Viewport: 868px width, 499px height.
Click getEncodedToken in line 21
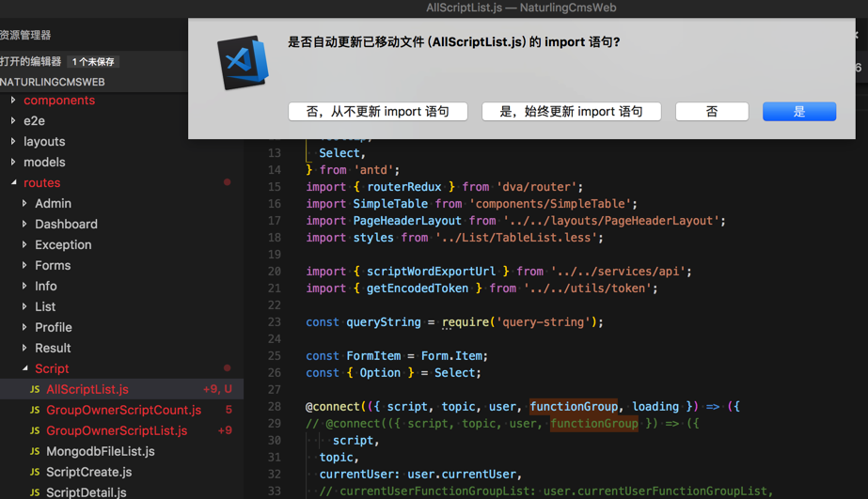[418, 288]
